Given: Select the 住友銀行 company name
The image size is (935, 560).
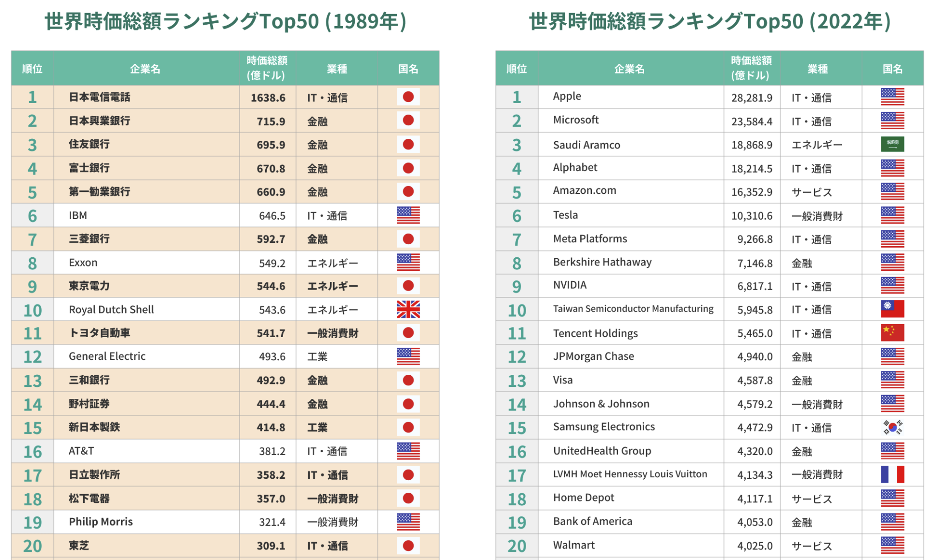Looking at the screenshot, I should coord(89,144).
